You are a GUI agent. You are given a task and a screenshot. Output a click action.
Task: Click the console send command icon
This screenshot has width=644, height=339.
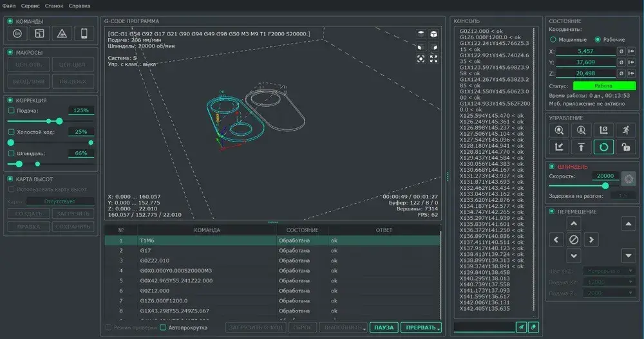coord(521,327)
